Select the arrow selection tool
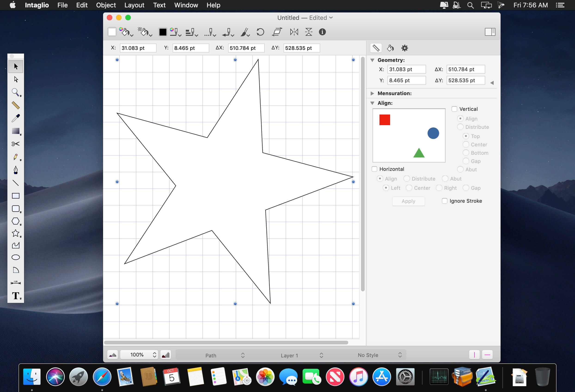The width and height of the screenshot is (575, 392). [16, 66]
